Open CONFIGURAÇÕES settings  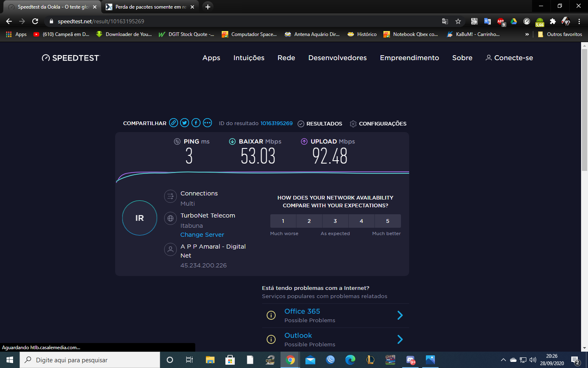(378, 123)
